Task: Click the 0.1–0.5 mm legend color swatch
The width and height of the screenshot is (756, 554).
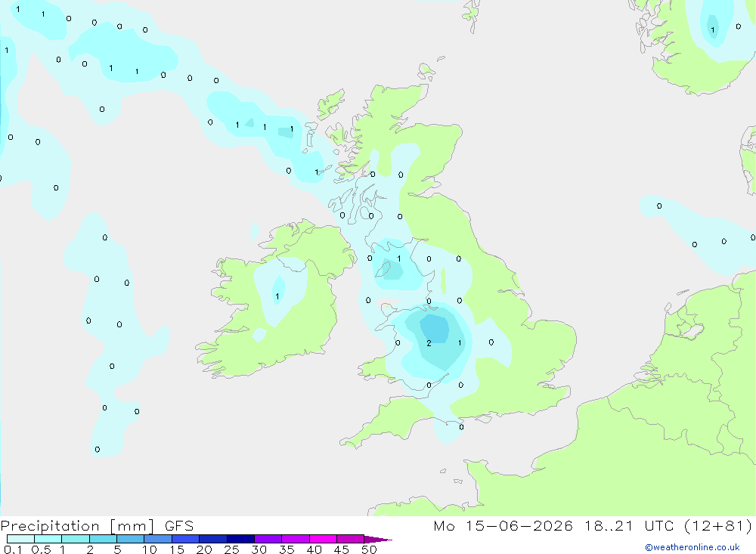Action: 20,539
